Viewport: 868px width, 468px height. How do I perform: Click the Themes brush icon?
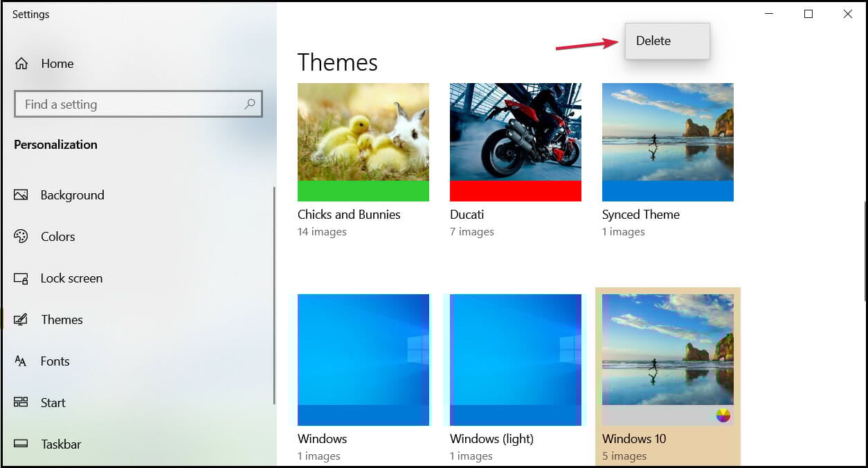tap(21, 320)
